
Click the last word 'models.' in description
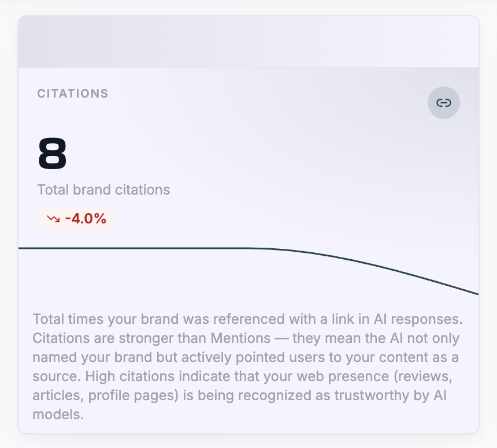coord(58,415)
